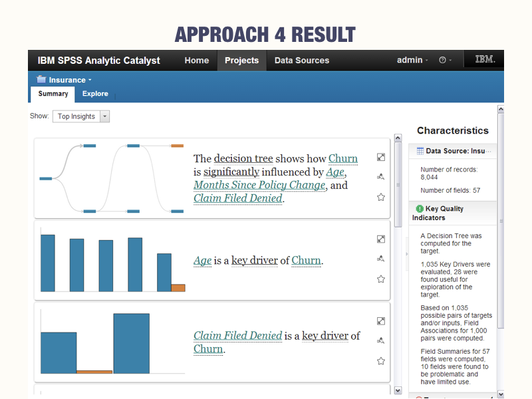Star the Claim Filed Denied insight
This screenshot has height=399, width=532.
click(x=381, y=361)
